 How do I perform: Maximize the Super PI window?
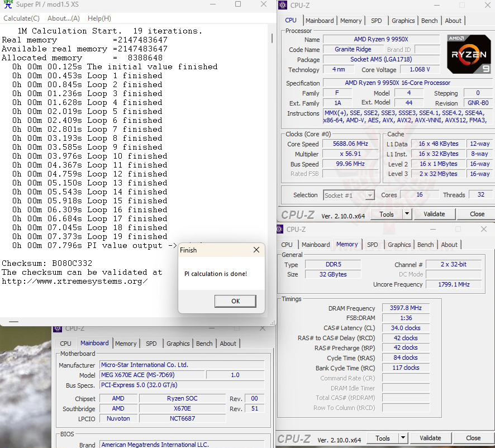click(238, 4)
